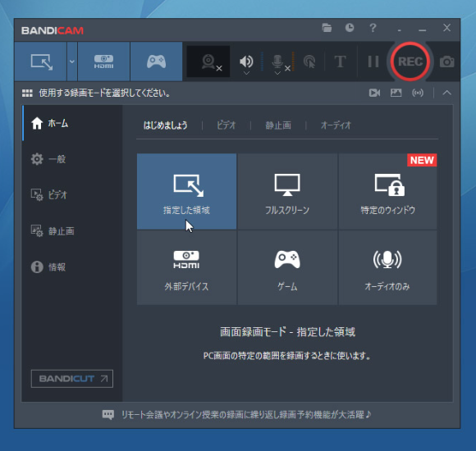Switch to the ビデオ tab
This screenshot has width=476, height=451.
point(227,125)
